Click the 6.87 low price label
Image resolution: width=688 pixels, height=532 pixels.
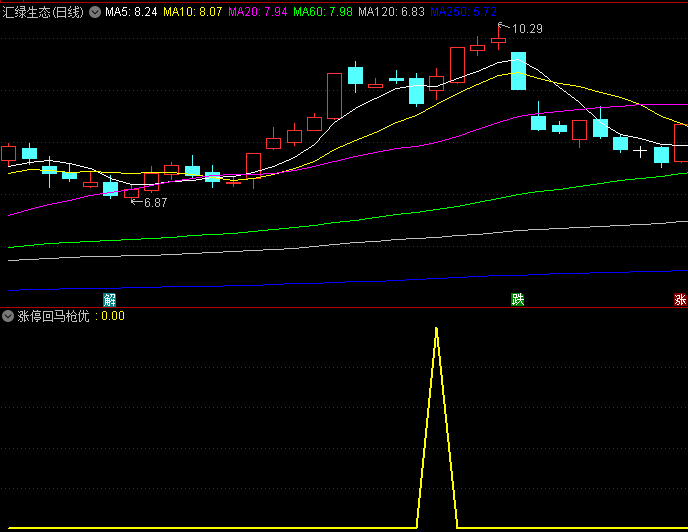(155, 203)
